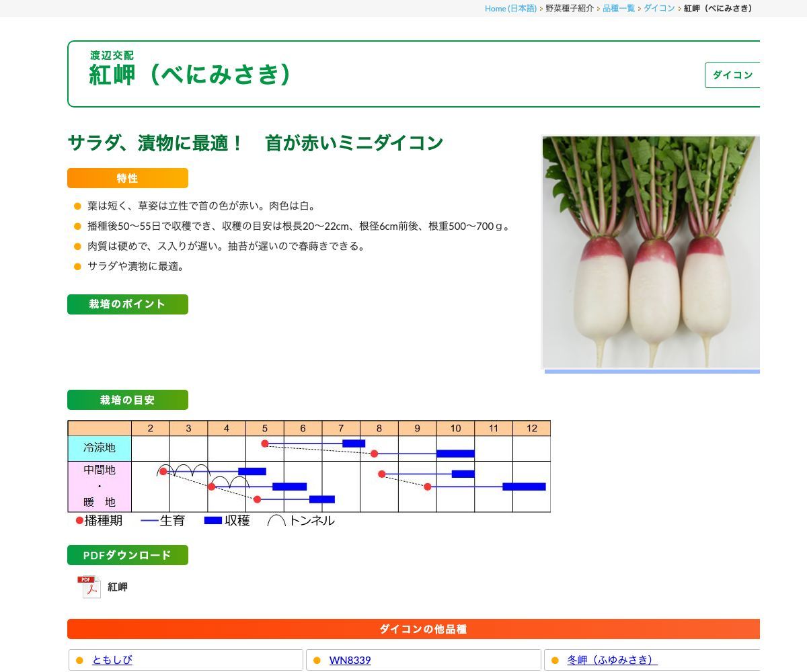Open the WN8339 variety link

click(x=350, y=661)
